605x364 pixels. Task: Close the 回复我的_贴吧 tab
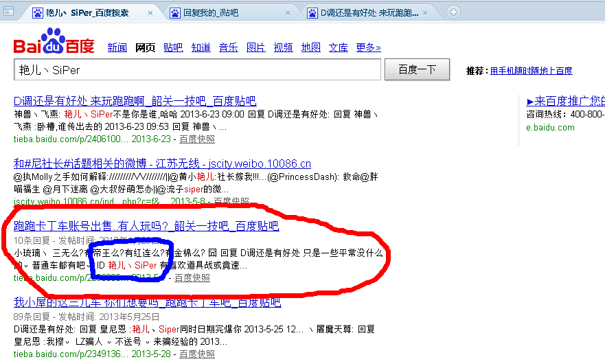click(288, 13)
